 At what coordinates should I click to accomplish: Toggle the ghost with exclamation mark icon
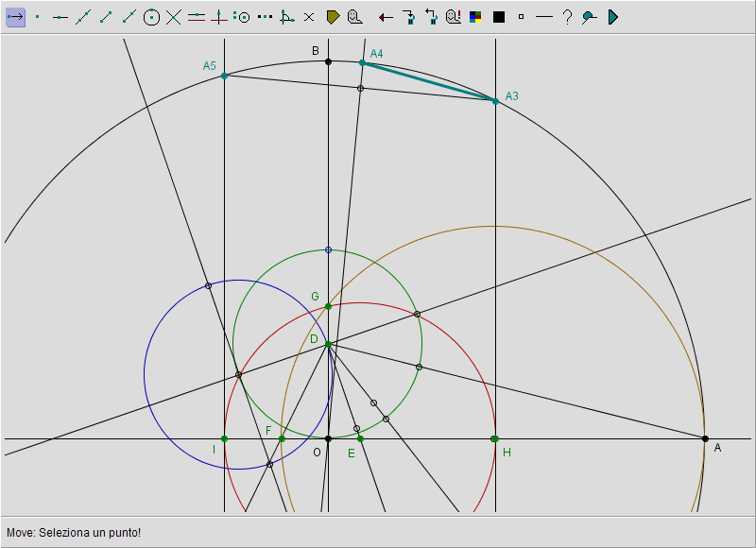(454, 17)
